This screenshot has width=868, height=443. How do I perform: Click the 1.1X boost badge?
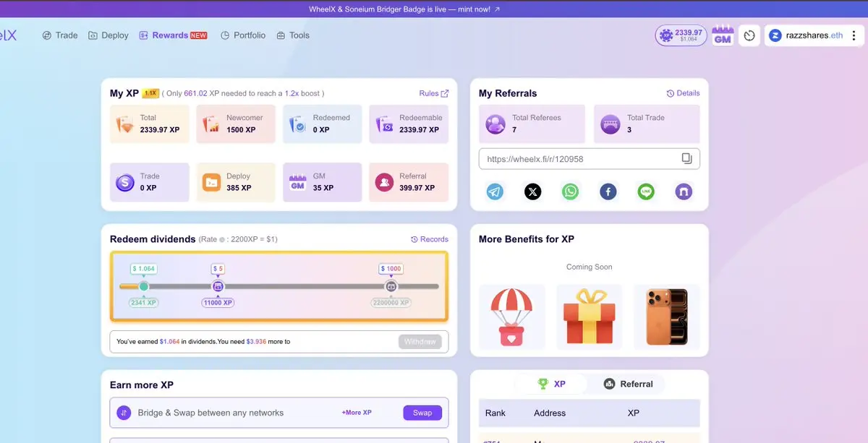pos(150,93)
